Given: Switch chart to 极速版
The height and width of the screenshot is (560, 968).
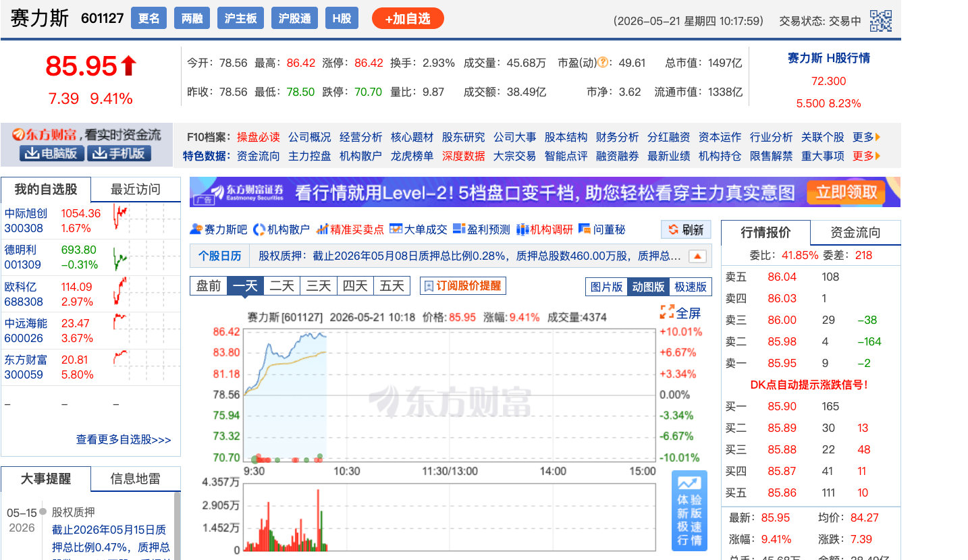Looking at the screenshot, I should pos(690,287).
